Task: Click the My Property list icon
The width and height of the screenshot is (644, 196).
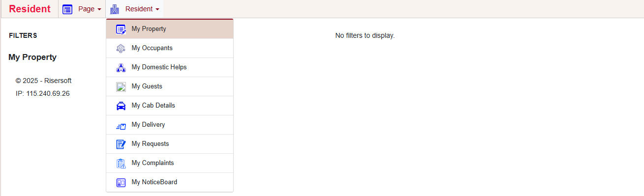Action: point(121,29)
